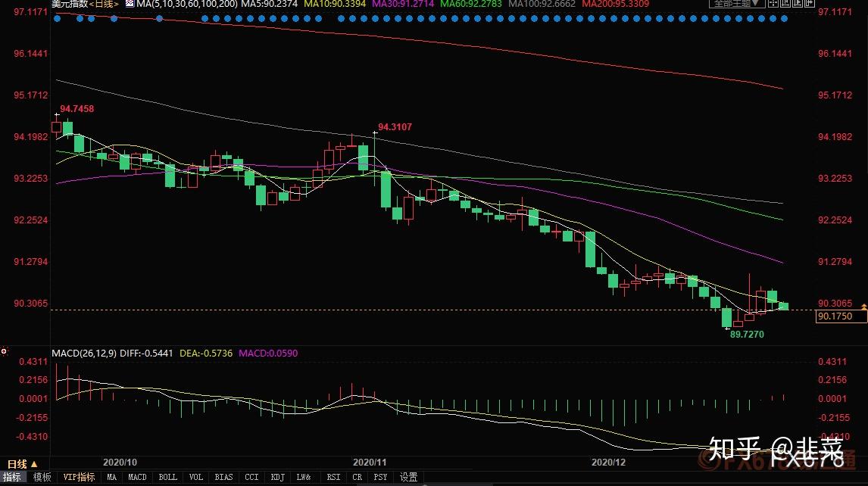Viewport: 868px width, 486px height.
Task: Select the MACD indicator button
Action: tap(137, 478)
